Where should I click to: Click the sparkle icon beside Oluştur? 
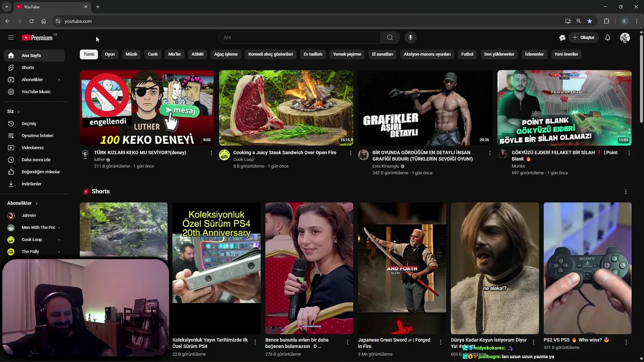[x=562, y=37]
